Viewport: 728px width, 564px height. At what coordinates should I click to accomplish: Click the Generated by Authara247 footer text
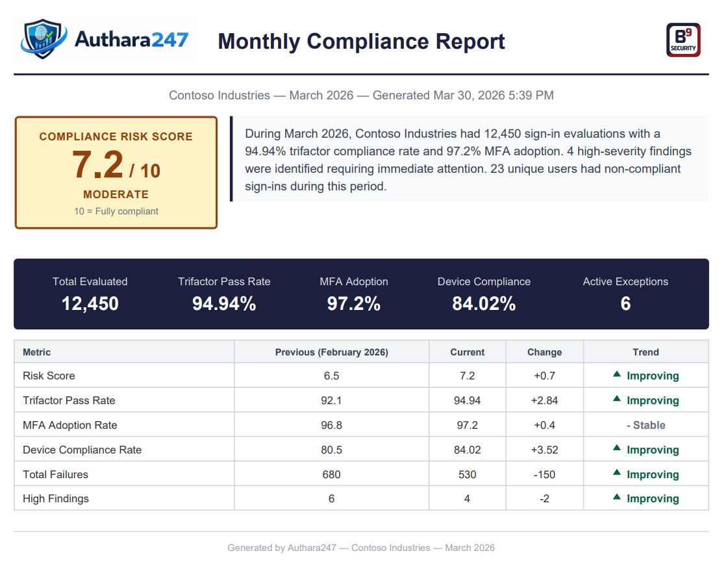click(x=361, y=548)
